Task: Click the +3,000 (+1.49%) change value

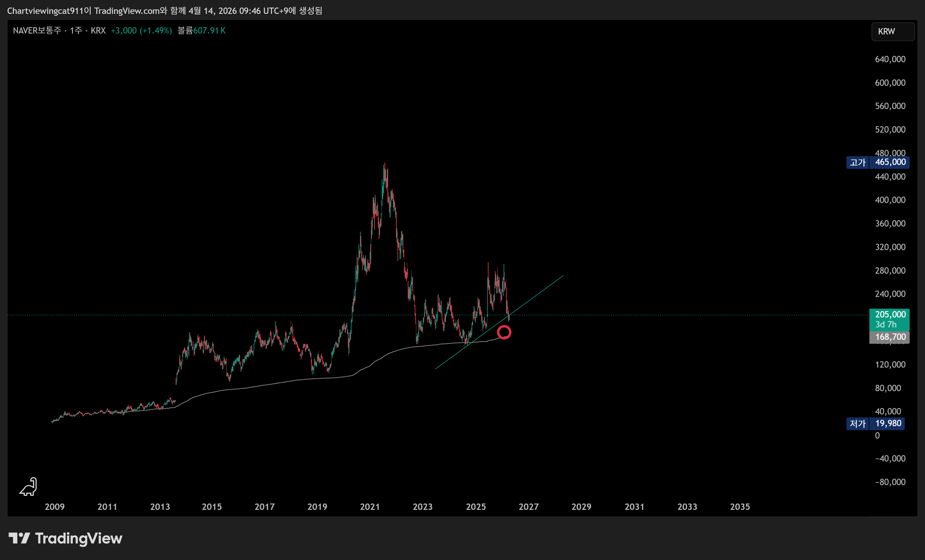Action: pos(141,31)
